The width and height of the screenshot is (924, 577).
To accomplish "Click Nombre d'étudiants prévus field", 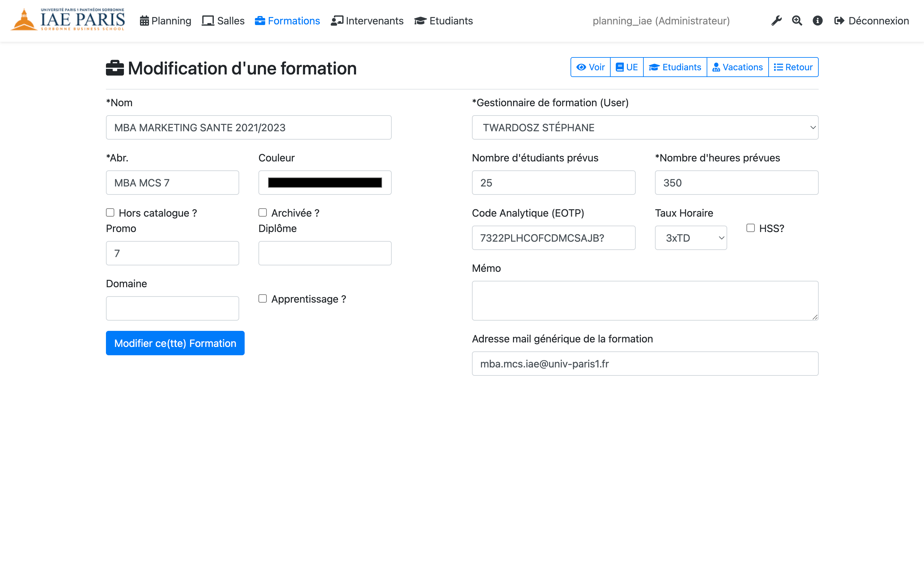I will tap(554, 183).
